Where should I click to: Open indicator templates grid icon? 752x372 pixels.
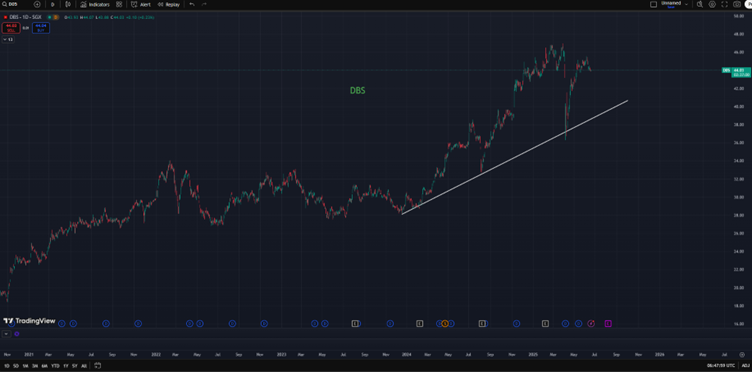(119, 4)
